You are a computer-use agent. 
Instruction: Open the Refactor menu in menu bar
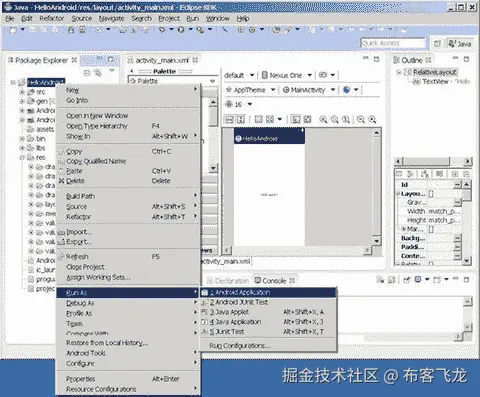[51, 19]
